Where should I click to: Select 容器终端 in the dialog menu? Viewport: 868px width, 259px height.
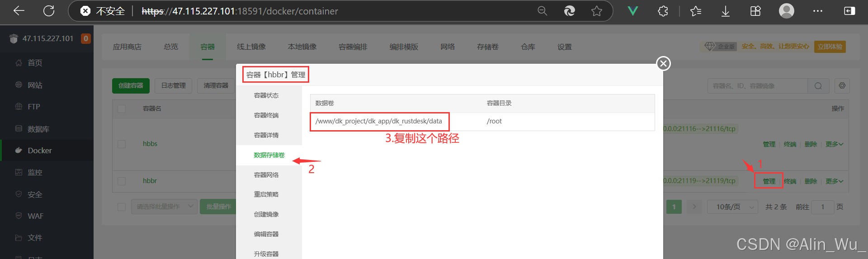[x=266, y=115]
